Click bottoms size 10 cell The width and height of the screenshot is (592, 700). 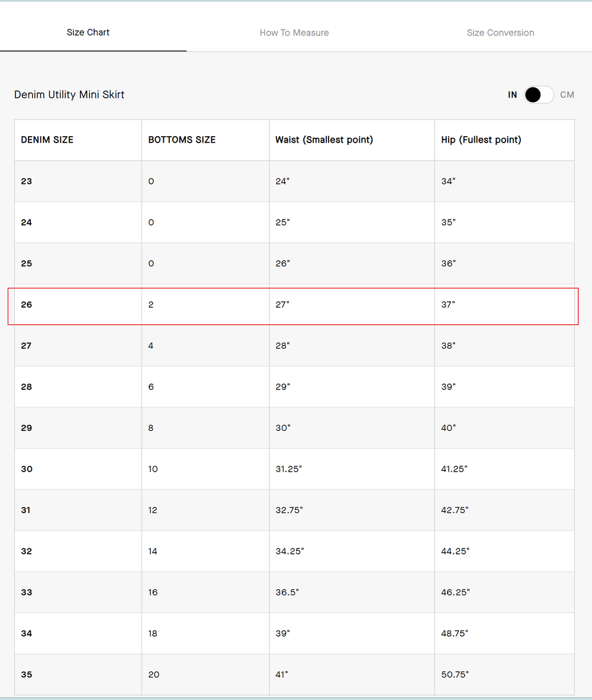click(x=205, y=469)
